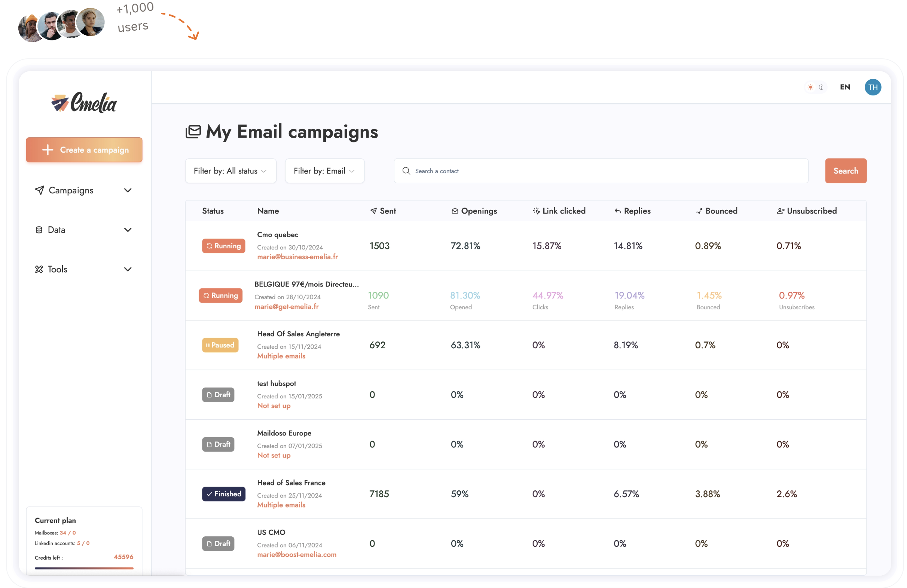Click the Openings column envelope icon
This screenshot has width=907, height=588.
coord(455,211)
